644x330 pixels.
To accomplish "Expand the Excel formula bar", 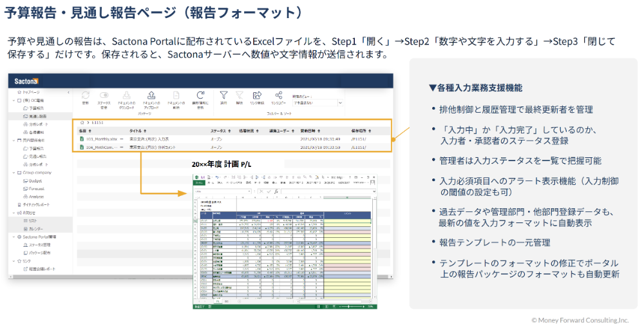I will (x=374, y=191).
